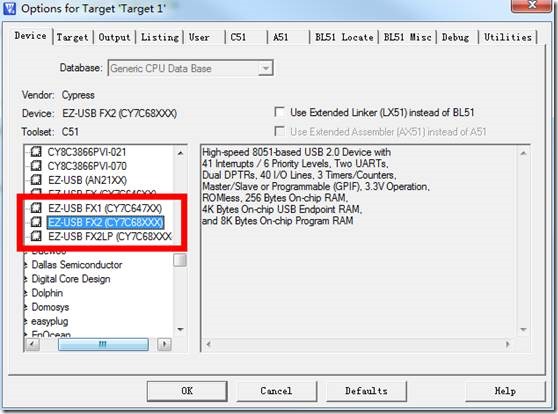Viewport: 558px width, 414px height.
Task: Open the Generic CPU Data Base dropdown
Action: (265, 68)
